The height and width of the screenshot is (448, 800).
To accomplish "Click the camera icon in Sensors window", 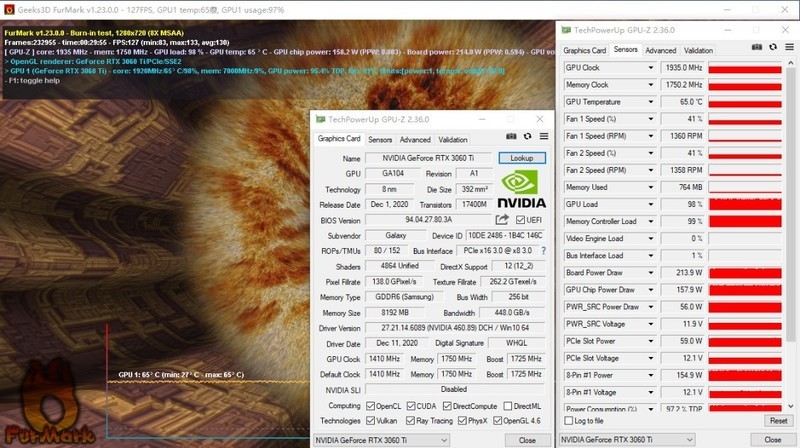I will [x=757, y=47].
